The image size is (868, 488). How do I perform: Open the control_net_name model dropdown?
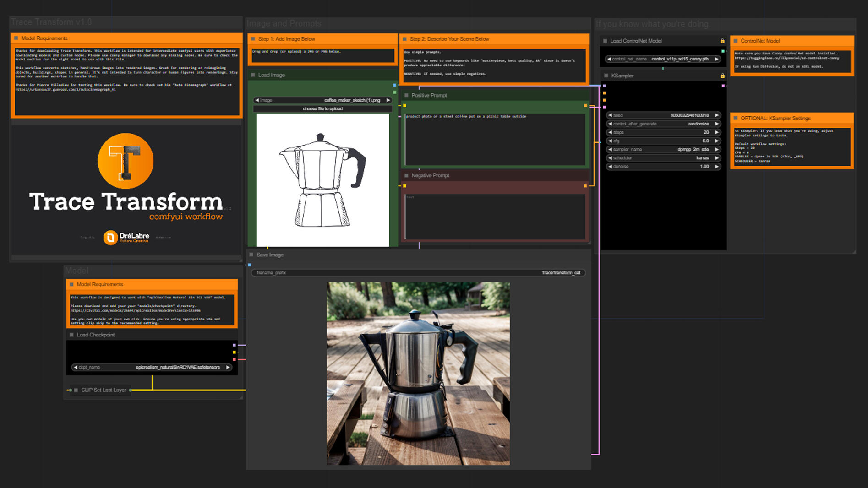(x=663, y=59)
